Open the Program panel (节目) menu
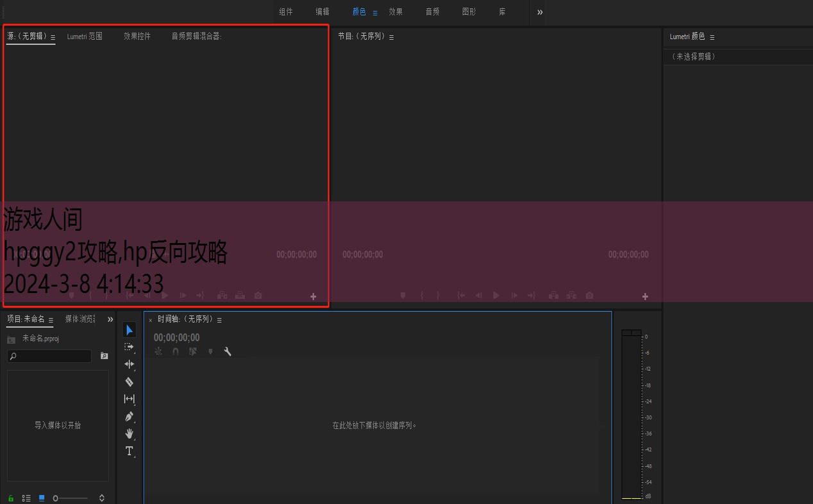Image resolution: width=813 pixels, height=504 pixels. tap(392, 37)
